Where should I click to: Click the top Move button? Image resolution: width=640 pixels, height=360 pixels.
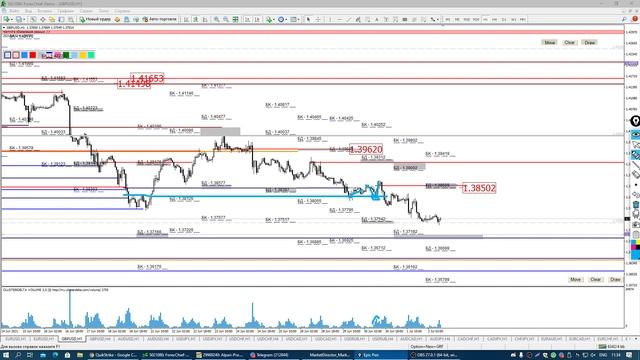click(549, 42)
